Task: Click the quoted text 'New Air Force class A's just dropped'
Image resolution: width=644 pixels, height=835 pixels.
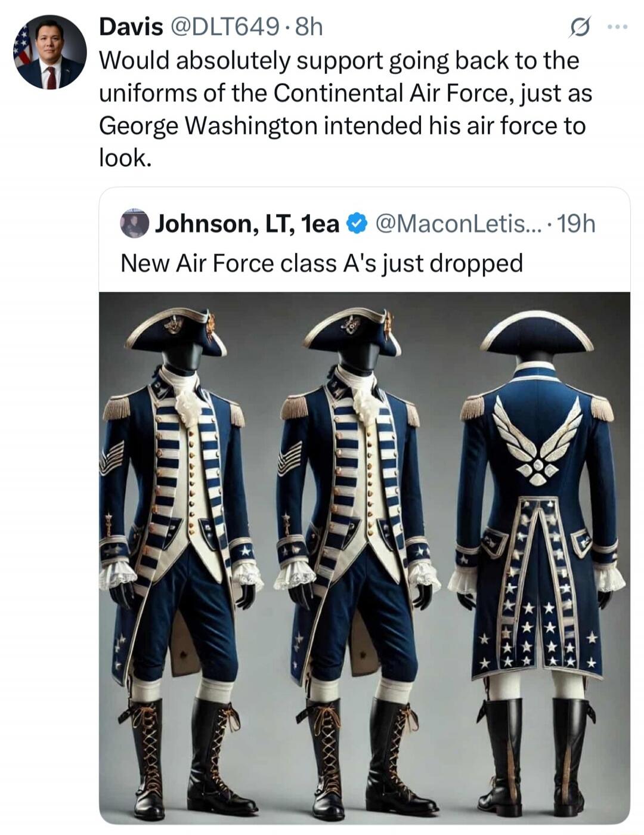Action: [322, 263]
